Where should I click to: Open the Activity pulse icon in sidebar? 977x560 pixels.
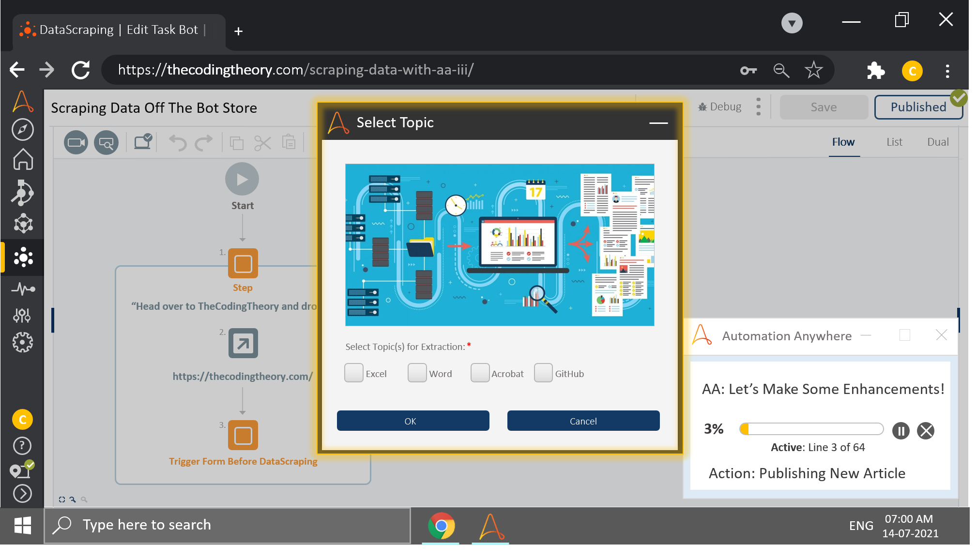[23, 289]
